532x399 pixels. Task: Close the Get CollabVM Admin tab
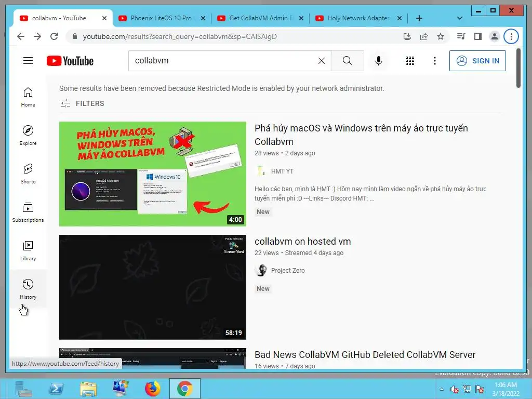tap(301, 18)
